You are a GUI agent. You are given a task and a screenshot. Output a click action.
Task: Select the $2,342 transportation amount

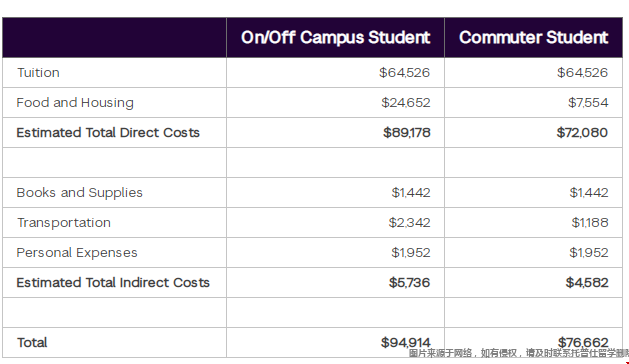tap(409, 223)
